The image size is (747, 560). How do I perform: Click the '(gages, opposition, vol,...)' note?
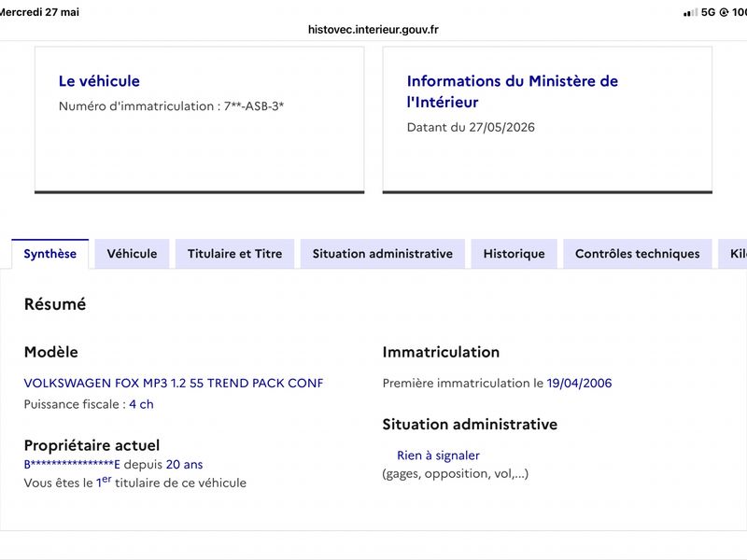456,474
